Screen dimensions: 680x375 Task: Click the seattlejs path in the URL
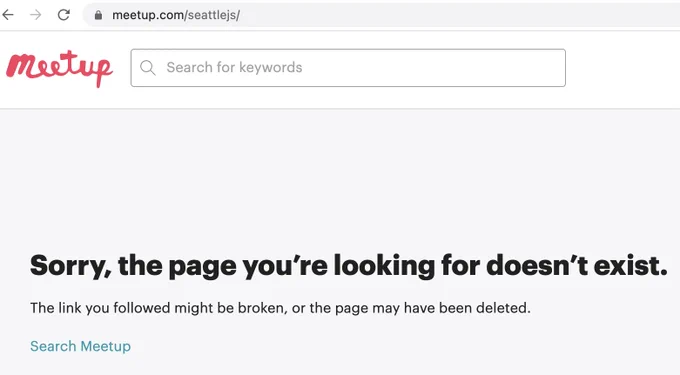coord(212,15)
